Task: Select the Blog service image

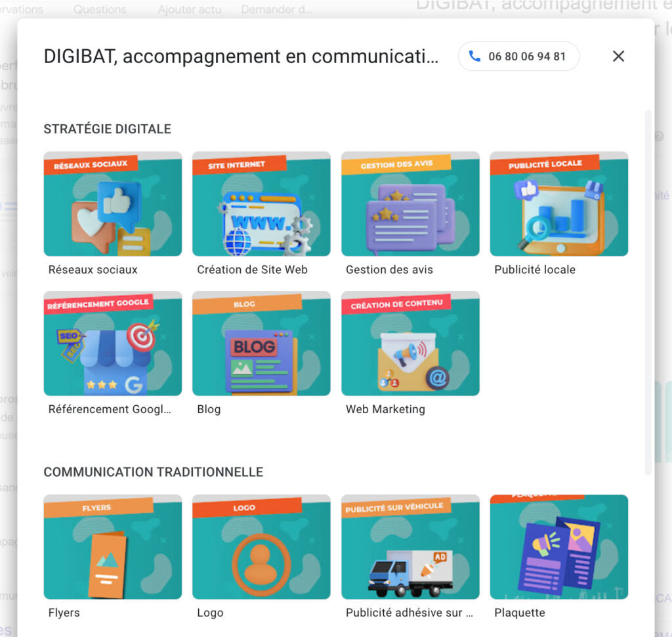Action: [x=261, y=343]
